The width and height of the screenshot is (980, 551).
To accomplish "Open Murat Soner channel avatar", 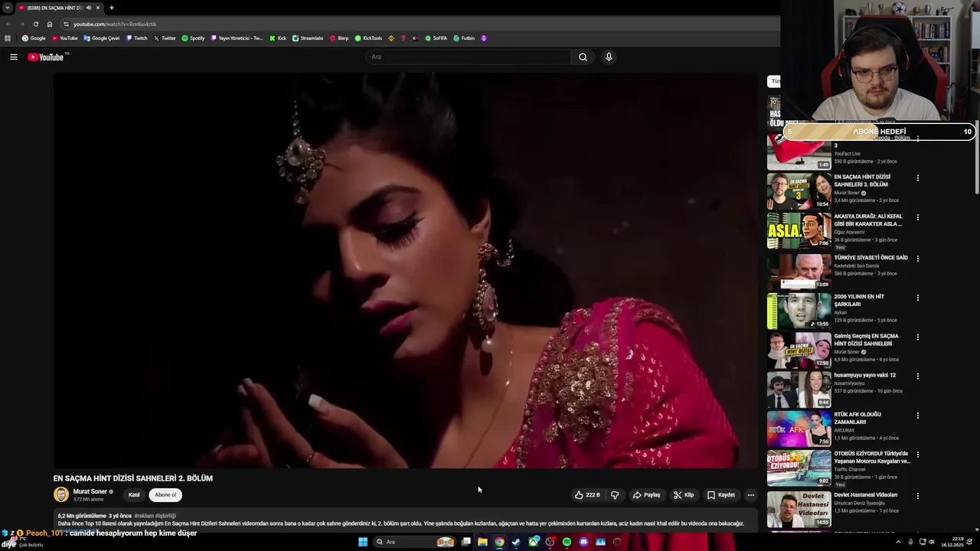I will pos(60,495).
